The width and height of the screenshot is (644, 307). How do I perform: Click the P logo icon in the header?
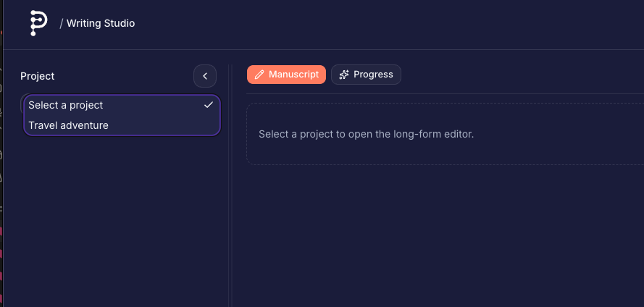38,23
